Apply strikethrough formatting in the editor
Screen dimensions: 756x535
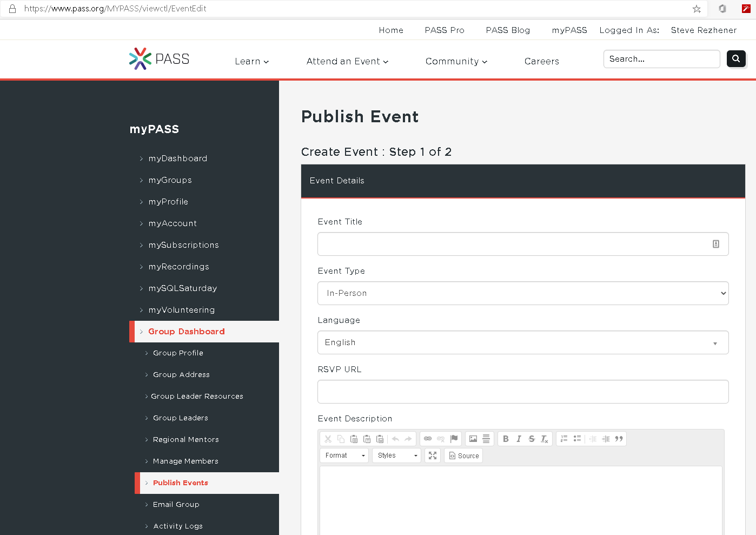point(532,439)
